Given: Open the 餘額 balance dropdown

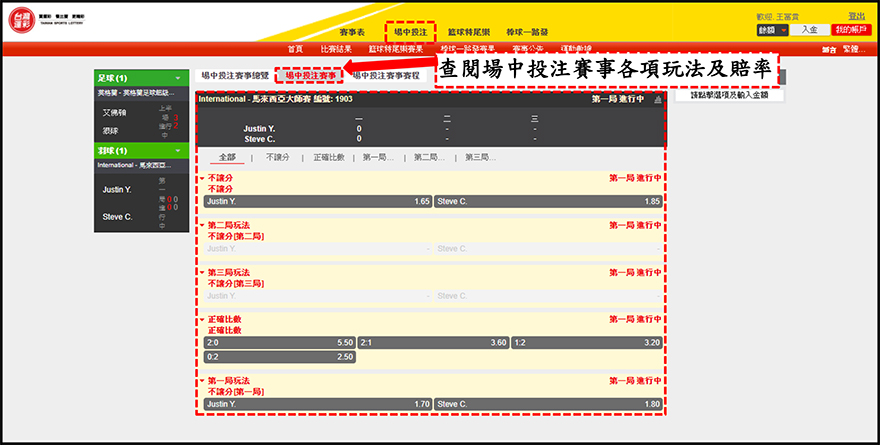Looking at the screenshot, I should click(772, 31).
